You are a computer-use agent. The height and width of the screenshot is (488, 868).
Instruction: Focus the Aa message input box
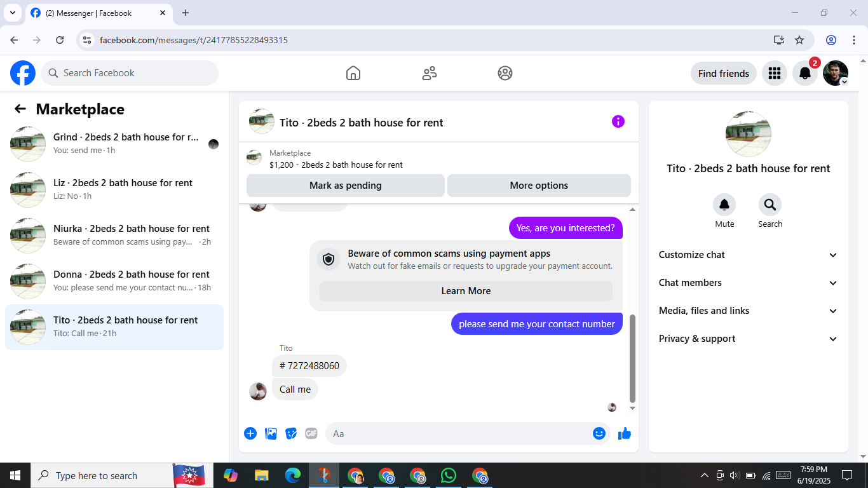click(468, 433)
